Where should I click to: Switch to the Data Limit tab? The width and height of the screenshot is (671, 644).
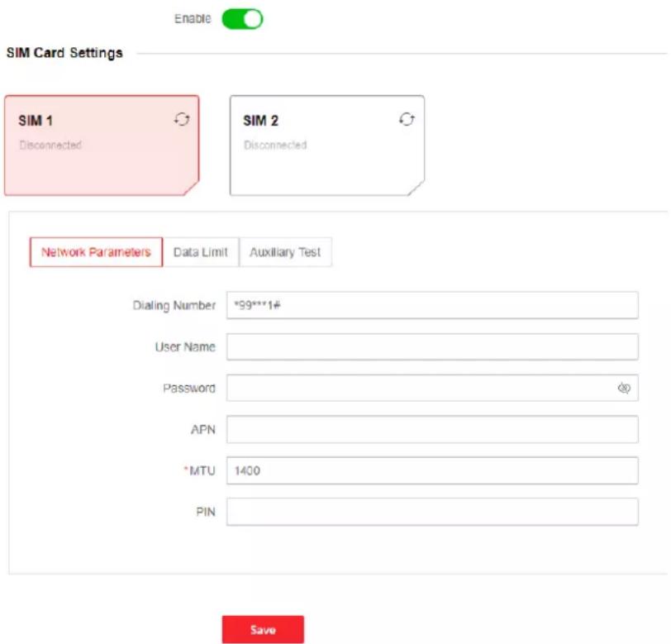click(x=201, y=252)
